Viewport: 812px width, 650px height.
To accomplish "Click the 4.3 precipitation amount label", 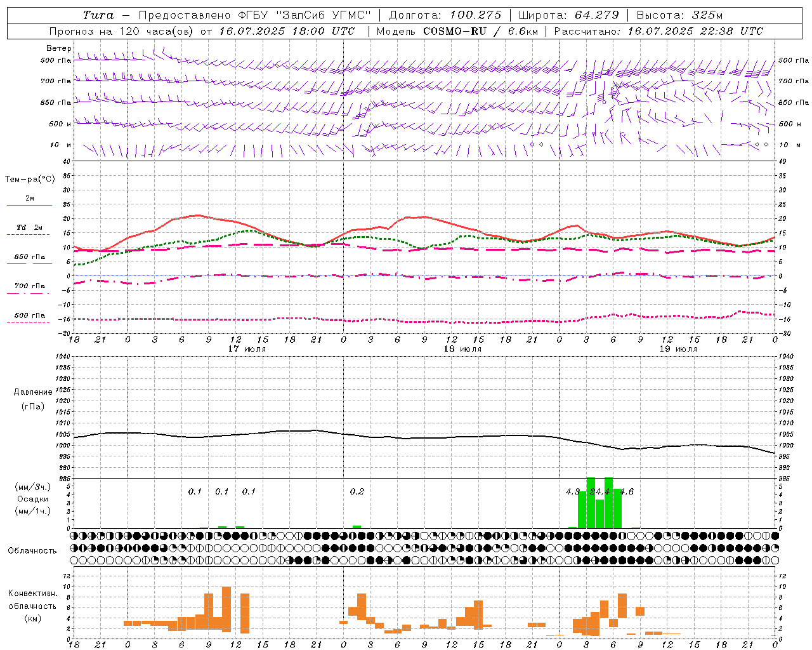I will (573, 492).
